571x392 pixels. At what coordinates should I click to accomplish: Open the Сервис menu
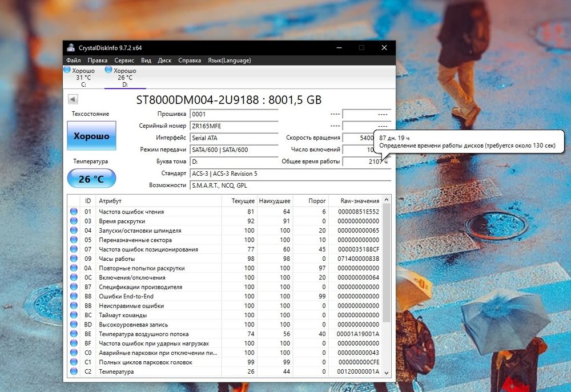click(x=124, y=60)
